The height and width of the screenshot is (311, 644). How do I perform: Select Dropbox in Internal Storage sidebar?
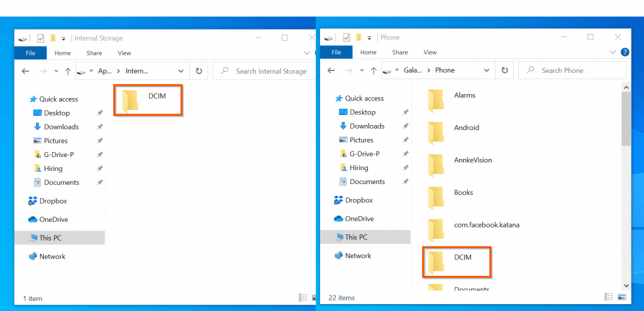[x=48, y=201]
